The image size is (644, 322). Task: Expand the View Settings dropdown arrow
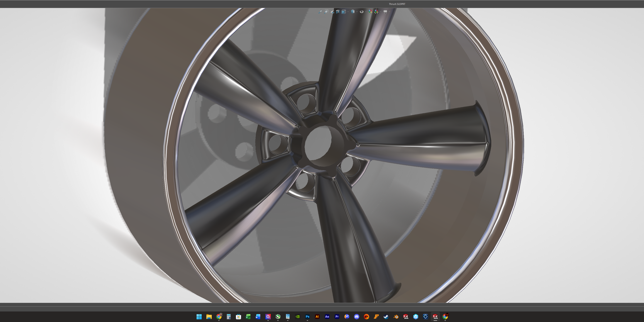point(390,12)
